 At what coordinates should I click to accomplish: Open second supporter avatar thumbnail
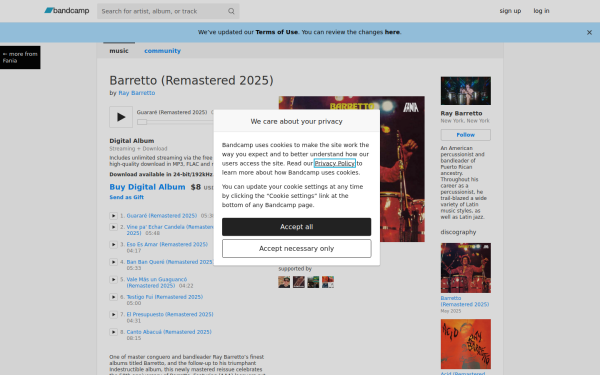pos(298,282)
